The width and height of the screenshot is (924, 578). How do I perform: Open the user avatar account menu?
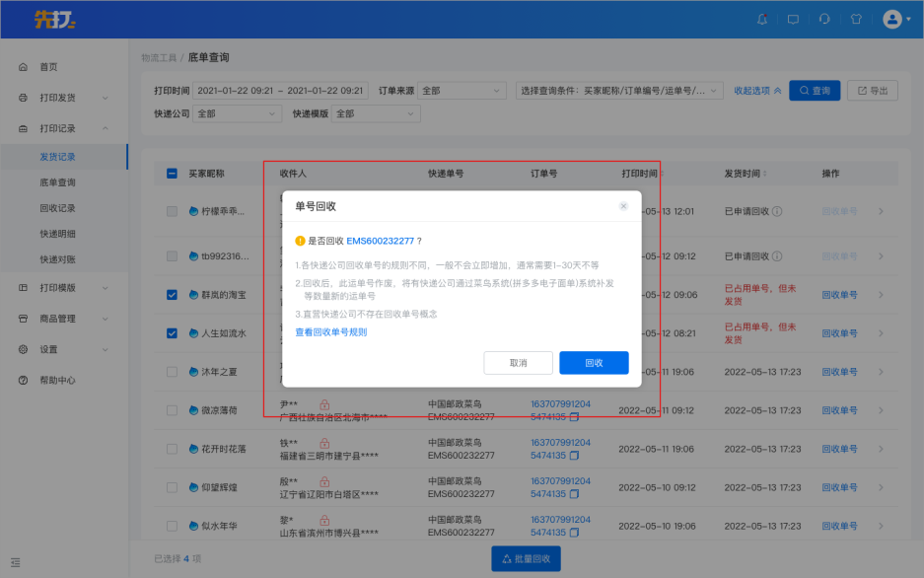pos(895,19)
